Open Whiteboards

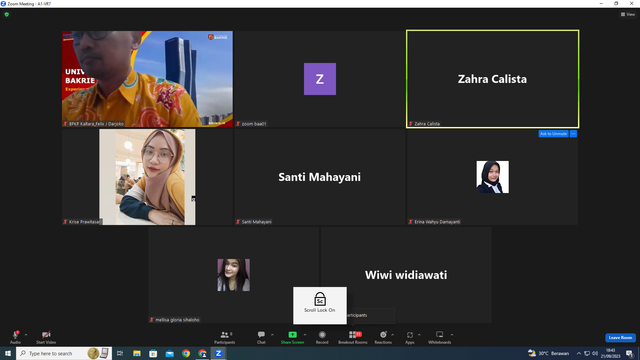[440, 337]
